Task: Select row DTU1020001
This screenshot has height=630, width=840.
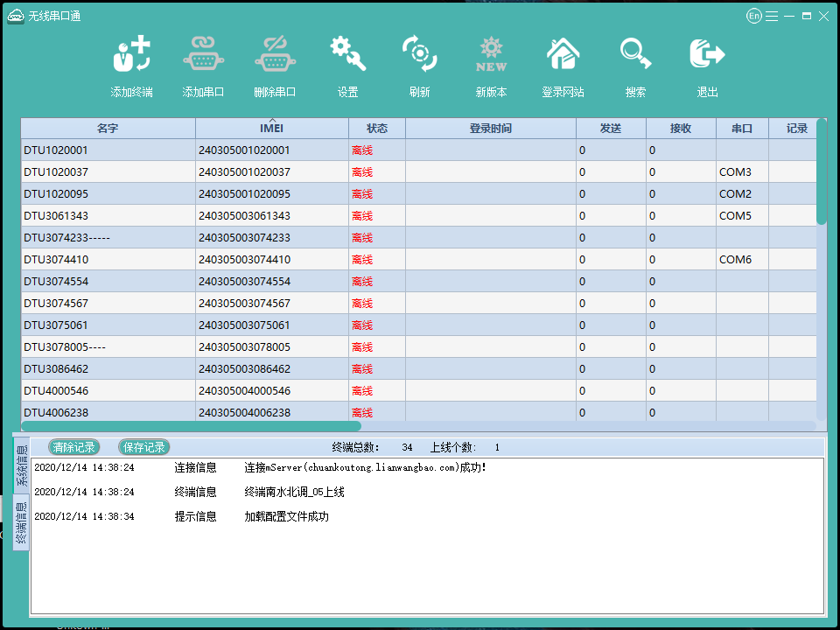Action: (419, 150)
